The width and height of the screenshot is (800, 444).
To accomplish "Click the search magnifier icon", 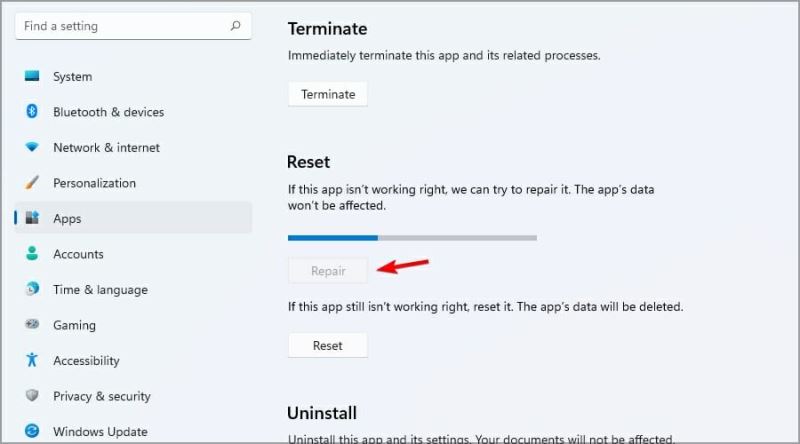I will click(x=235, y=26).
